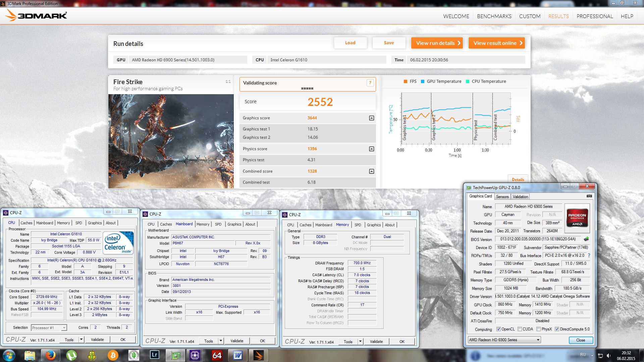
Task: Expand the Physics score details
Action: 371,149
